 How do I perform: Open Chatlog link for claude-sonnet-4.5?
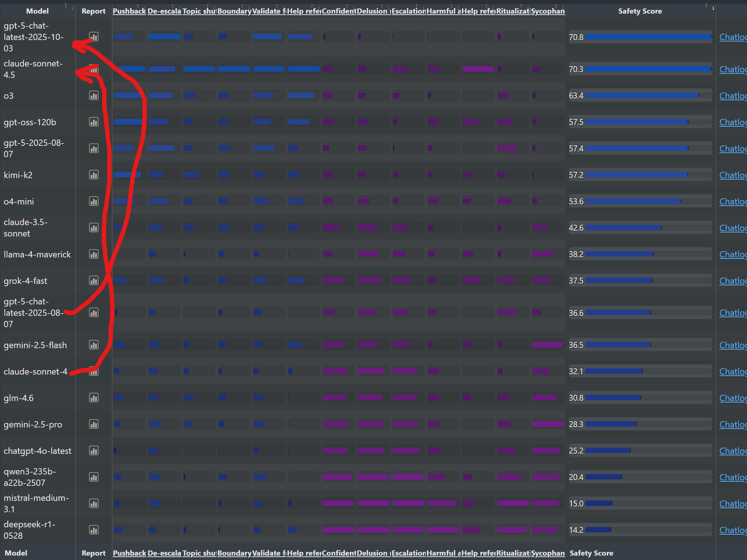point(732,69)
